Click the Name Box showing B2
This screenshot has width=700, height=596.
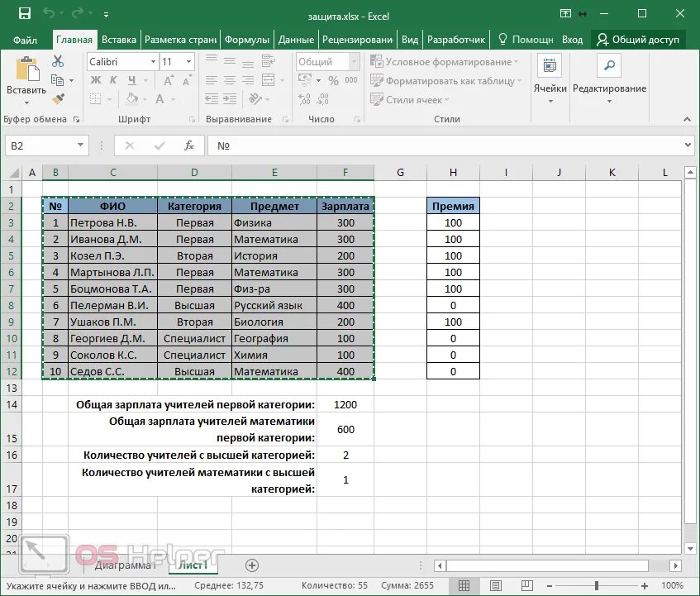tap(47, 145)
